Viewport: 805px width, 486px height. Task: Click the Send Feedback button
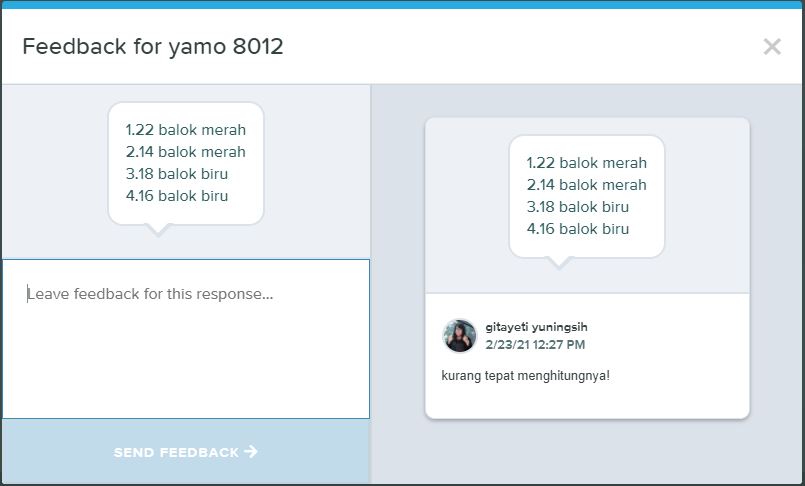pos(186,452)
